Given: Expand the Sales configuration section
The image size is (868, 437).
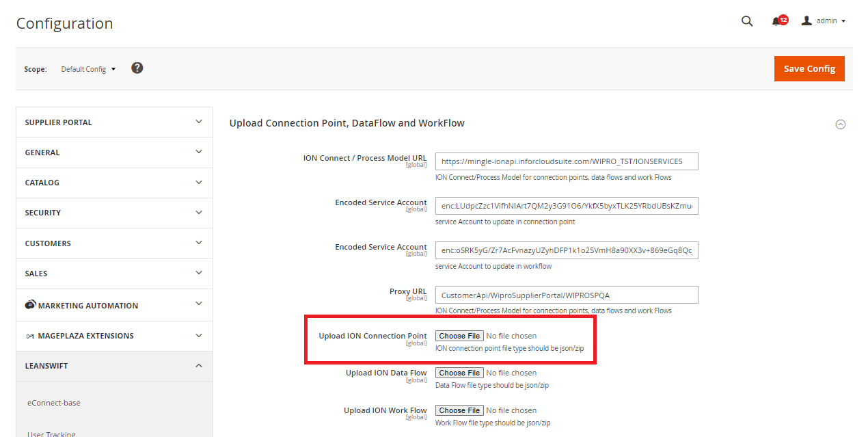Looking at the screenshot, I should tap(114, 274).
